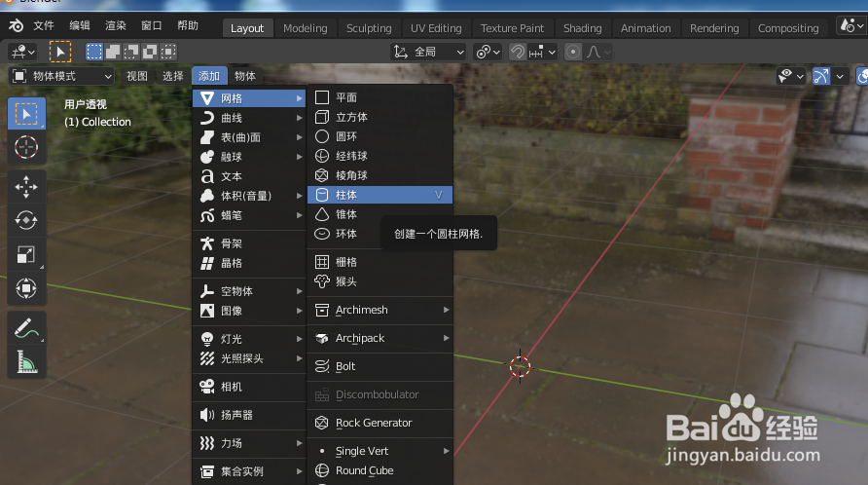Activate the Move tool
The height and width of the screenshot is (485, 868).
click(26, 187)
